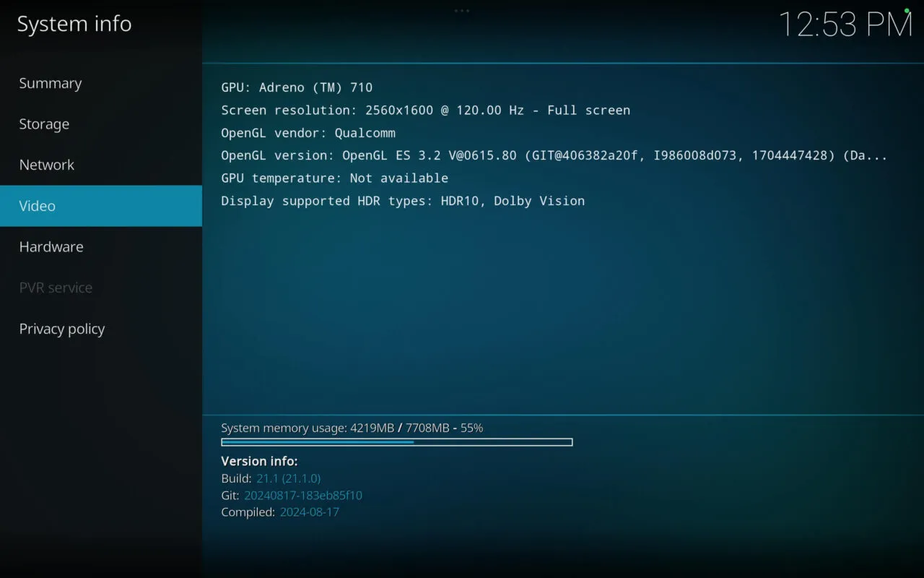The image size is (924, 578).
Task: Click the Screen resolution info line
Action: 425,110
